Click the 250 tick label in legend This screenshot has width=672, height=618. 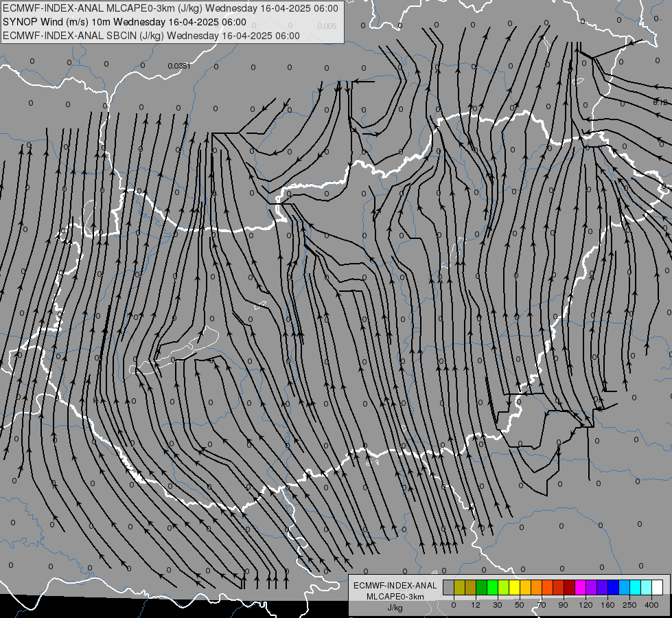[629, 605]
